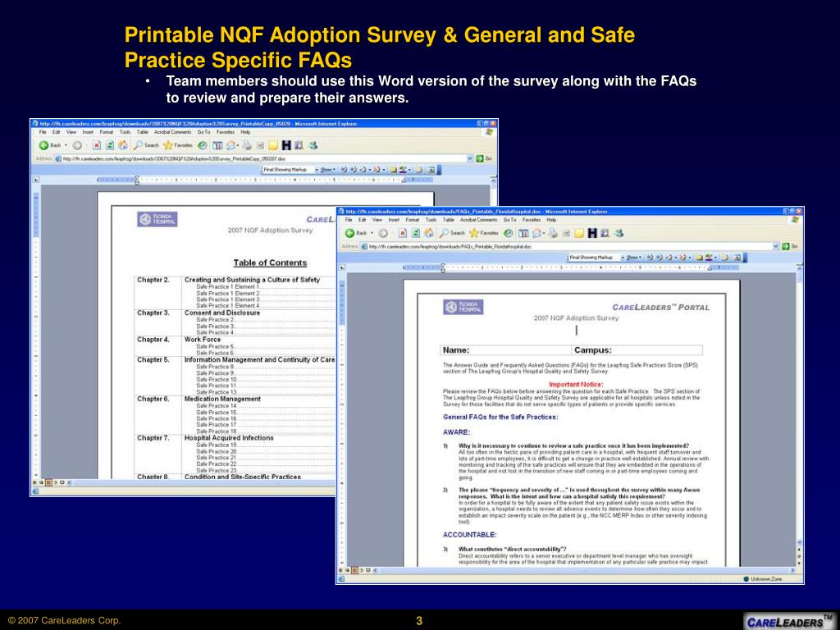
Task: Click 'Consent and Disclosure' chapter entry
Action: [222, 313]
